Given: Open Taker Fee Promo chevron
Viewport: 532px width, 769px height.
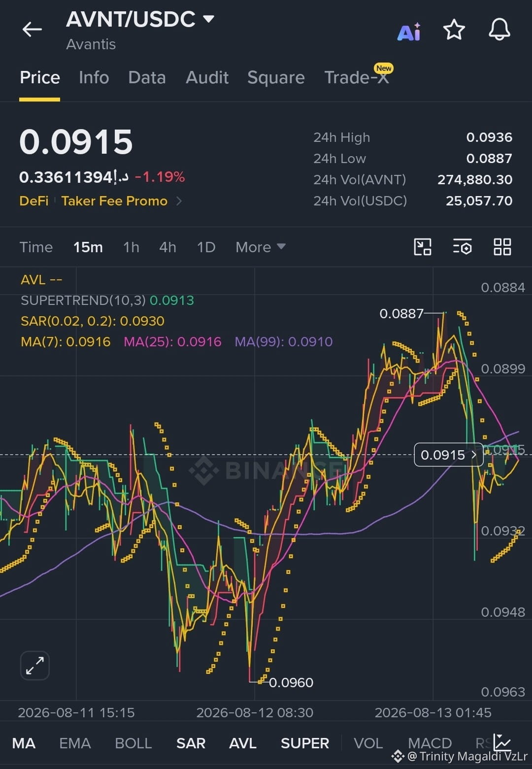Looking at the screenshot, I should coord(179,201).
